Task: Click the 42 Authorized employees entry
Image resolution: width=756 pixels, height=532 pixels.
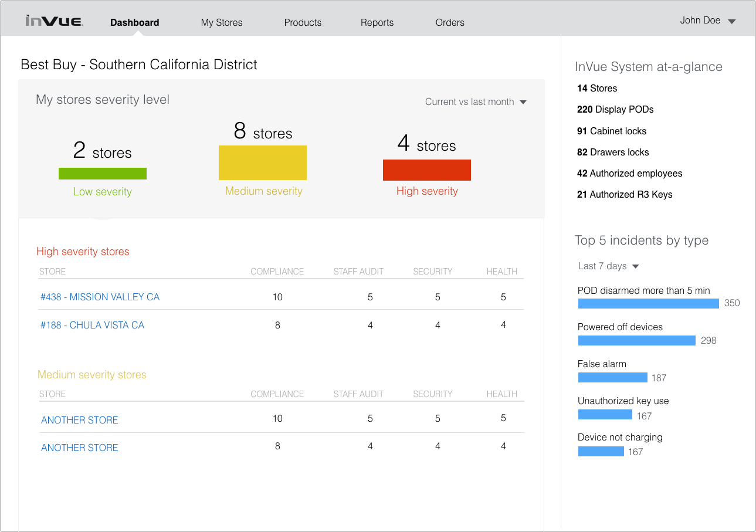Action: [630, 174]
